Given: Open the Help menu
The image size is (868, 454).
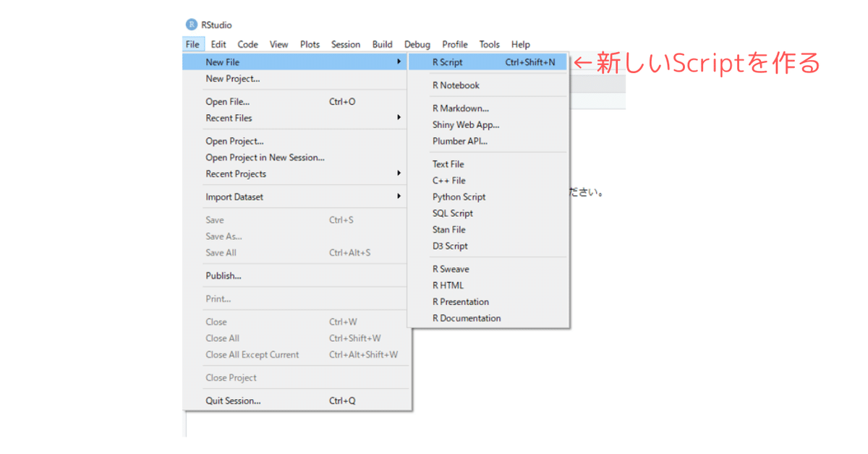Looking at the screenshot, I should pos(520,44).
